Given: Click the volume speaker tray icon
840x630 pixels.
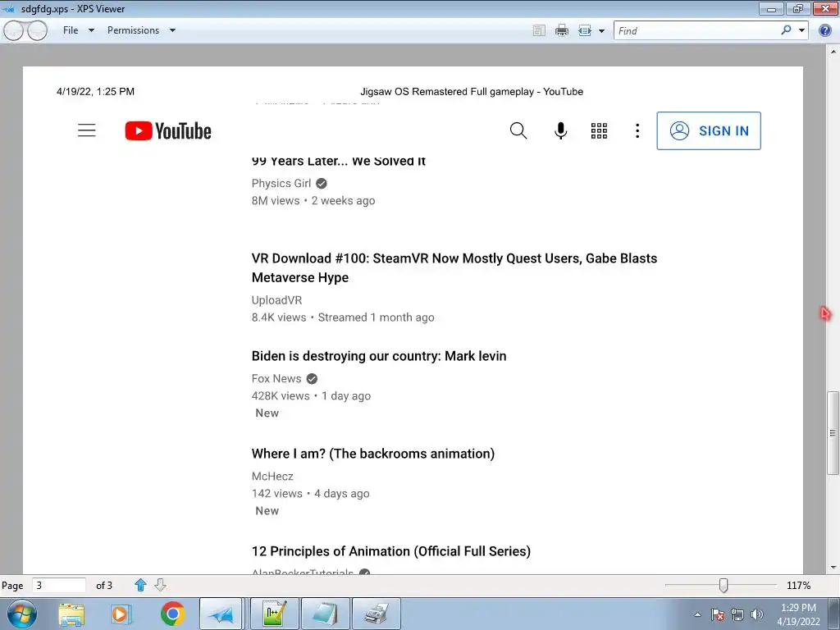Looking at the screenshot, I should pos(757,614).
